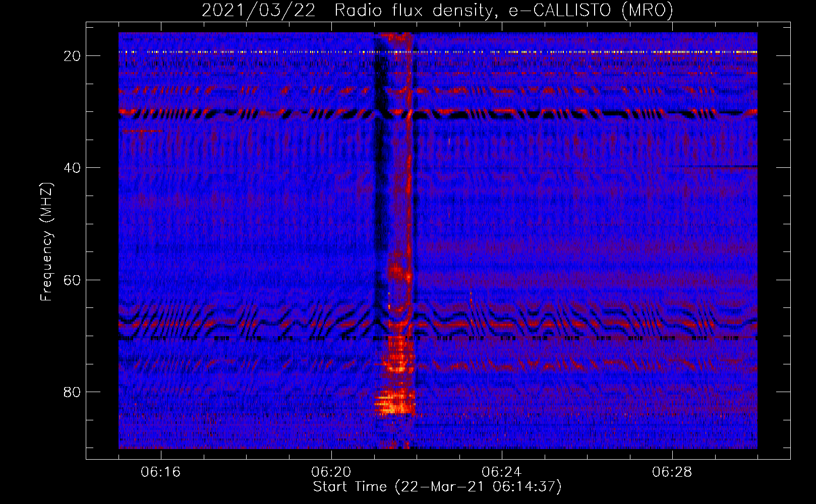Click the '80' frequency tick label

pyautogui.click(x=73, y=392)
